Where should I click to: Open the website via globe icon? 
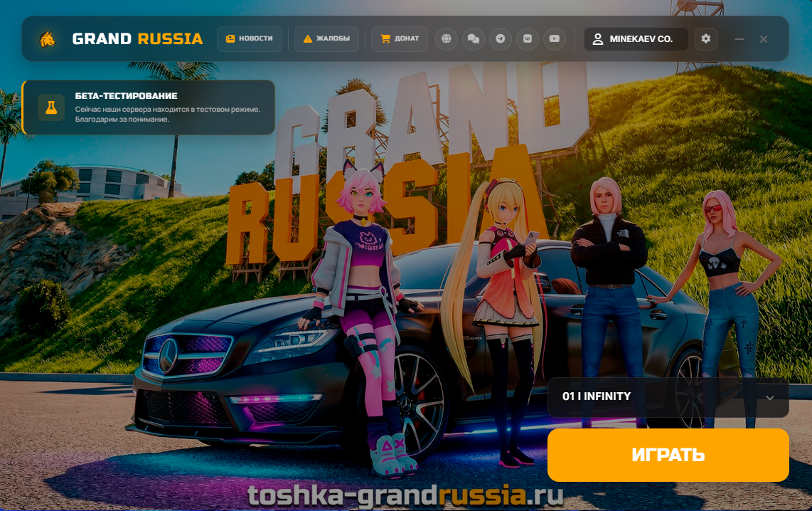447,39
